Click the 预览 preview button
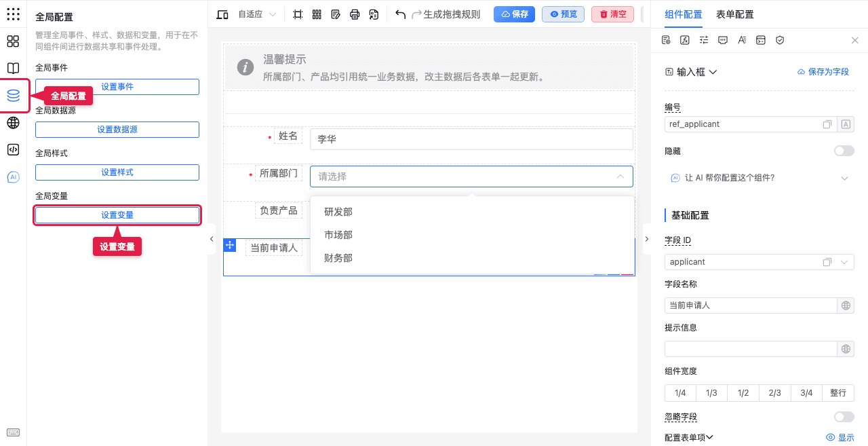Image resolution: width=868 pixels, height=446 pixels. [564, 14]
